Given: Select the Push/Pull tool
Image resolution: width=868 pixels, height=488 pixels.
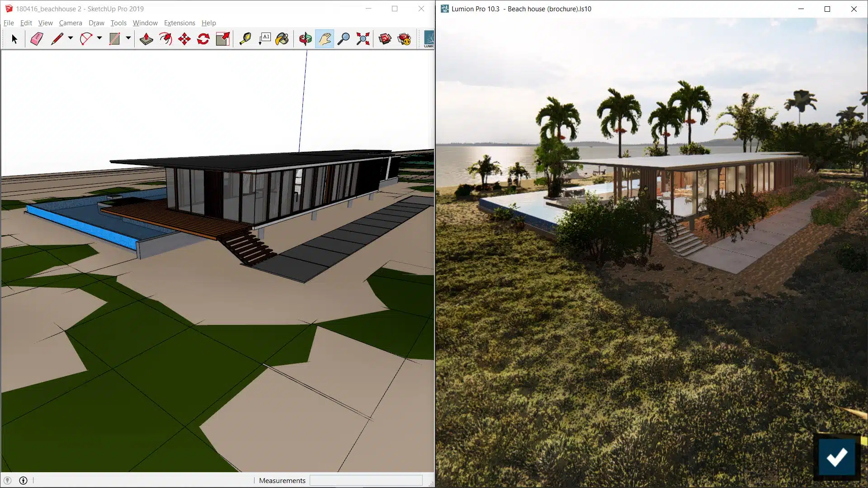Looking at the screenshot, I should (x=146, y=39).
